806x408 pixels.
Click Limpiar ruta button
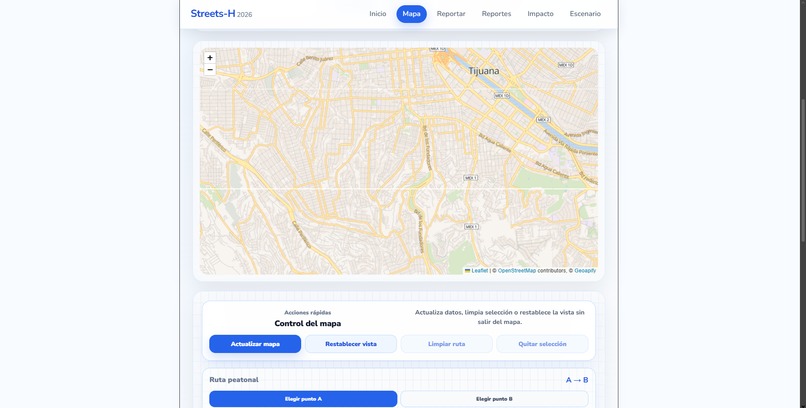pyautogui.click(x=446, y=344)
